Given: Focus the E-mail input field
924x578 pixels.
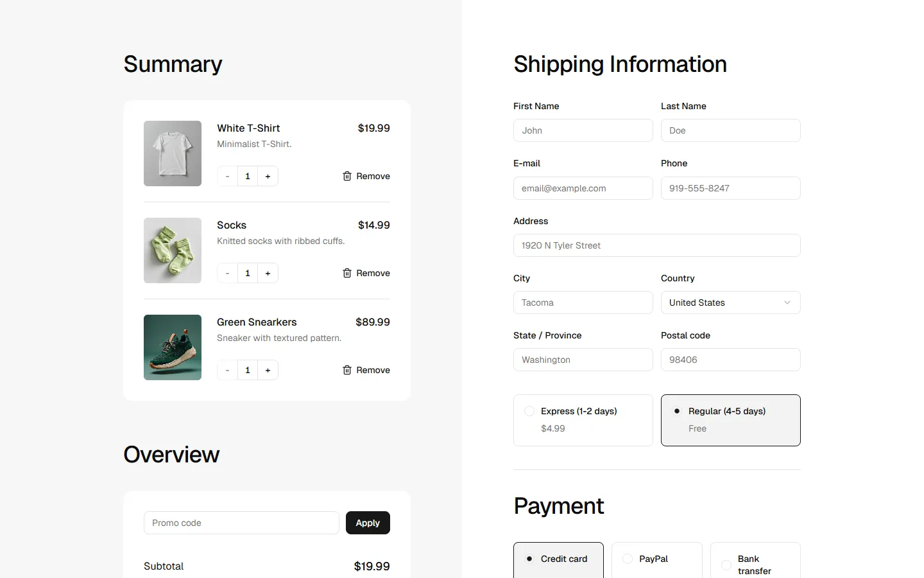Looking at the screenshot, I should (583, 188).
